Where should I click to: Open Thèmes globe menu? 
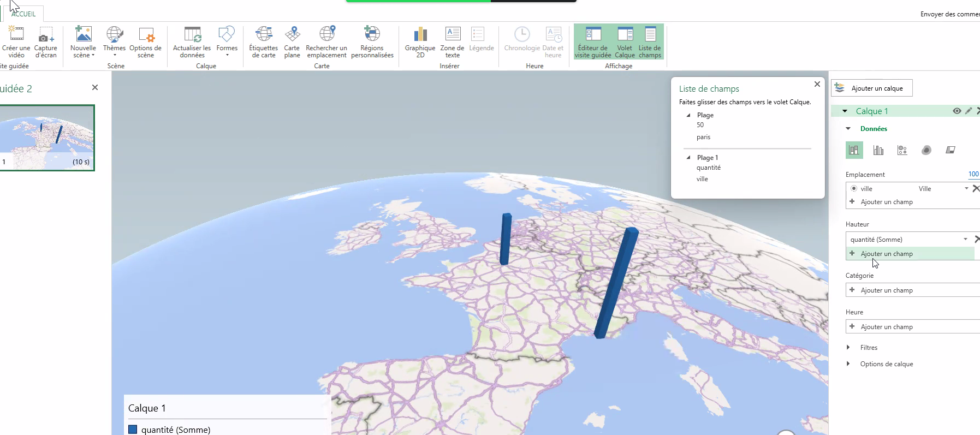[115, 42]
